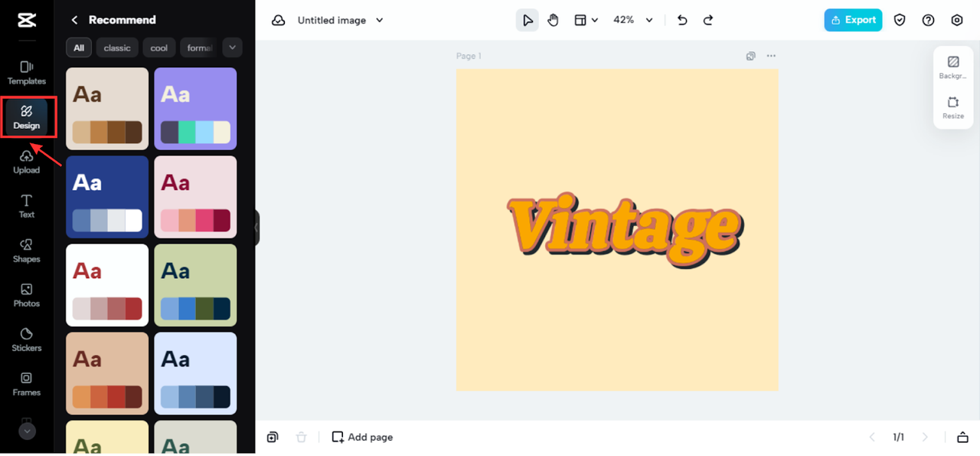980x456 pixels.
Task: Duplicate page icon in bottom bar
Action: click(273, 437)
